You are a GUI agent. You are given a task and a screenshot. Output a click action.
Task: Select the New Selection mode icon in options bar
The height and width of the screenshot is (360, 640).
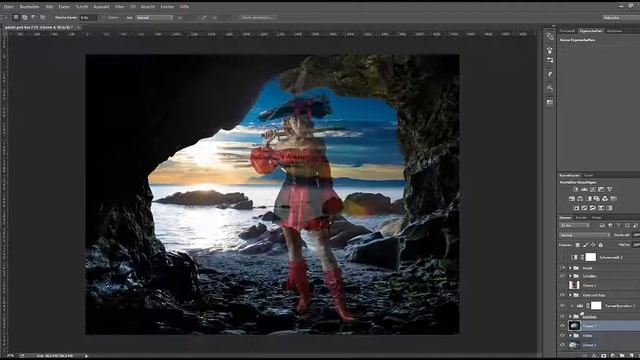pyautogui.click(x=16, y=18)
